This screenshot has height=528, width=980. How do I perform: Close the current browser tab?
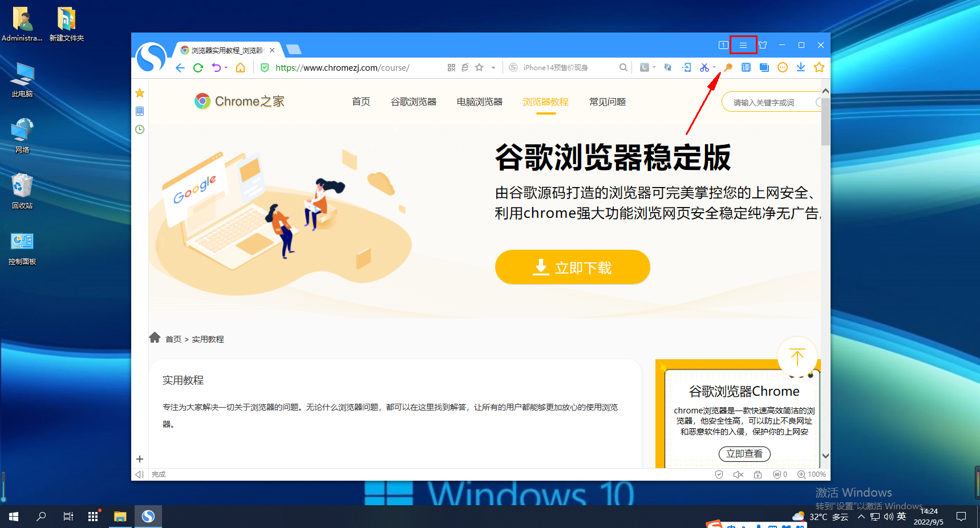click(272, 50)
